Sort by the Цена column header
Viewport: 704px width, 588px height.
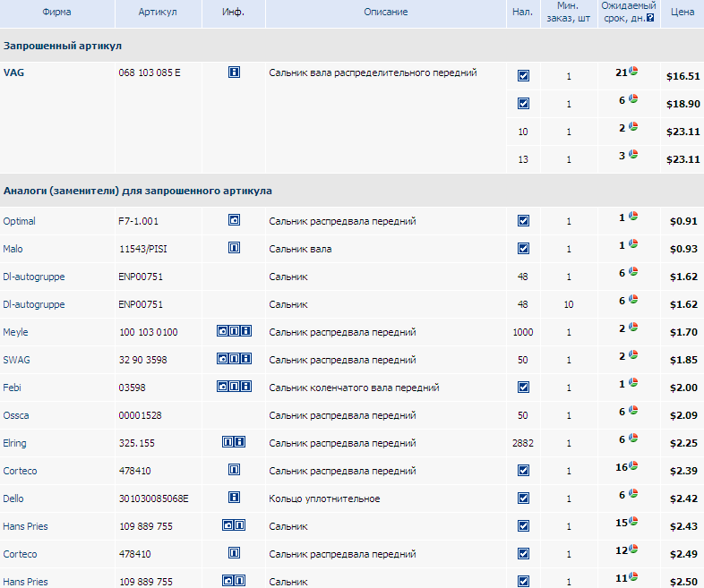[683, 13]
